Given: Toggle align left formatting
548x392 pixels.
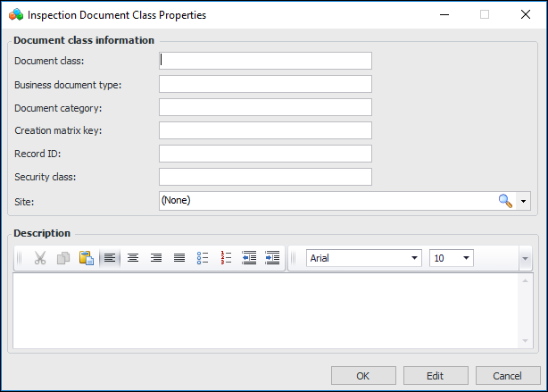Looking at the screenshot, I should [110, 258].
